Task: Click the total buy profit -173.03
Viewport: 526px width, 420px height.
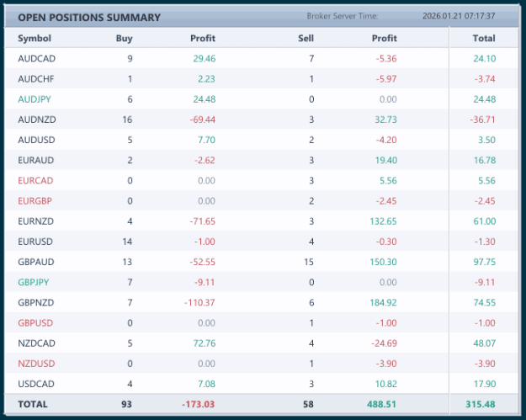Action: tap(198, 404)
